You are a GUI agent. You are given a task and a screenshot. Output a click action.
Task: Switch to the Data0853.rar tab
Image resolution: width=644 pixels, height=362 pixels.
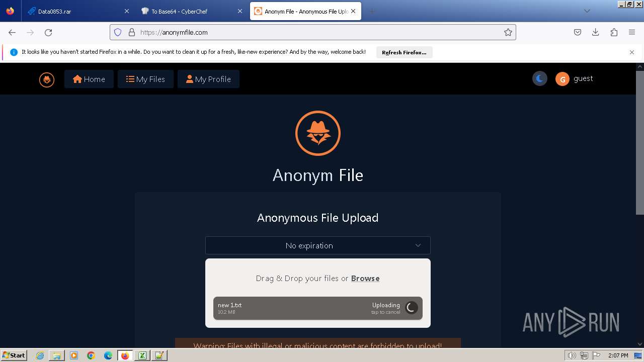pos(78,11)
